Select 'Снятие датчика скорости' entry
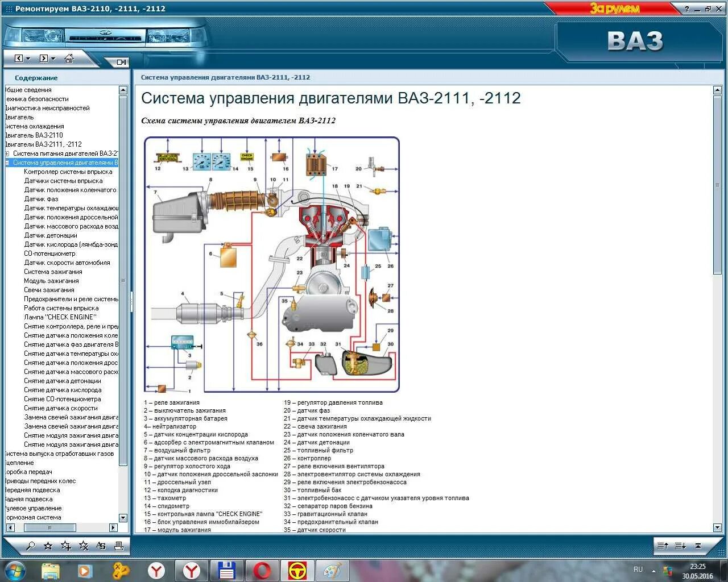This screenshot has width=728, height=582. click(x=61, y=408)
